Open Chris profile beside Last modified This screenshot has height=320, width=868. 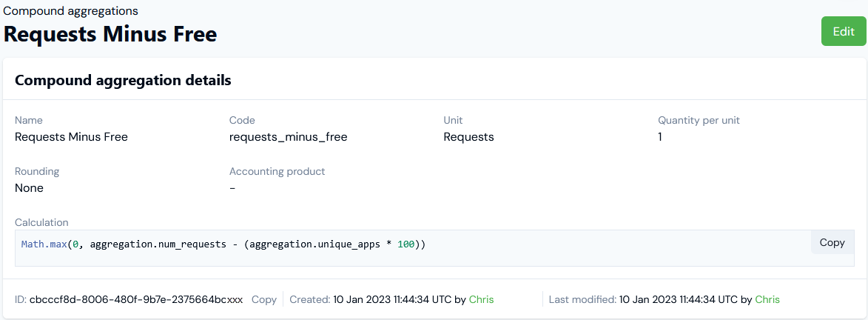767,299
